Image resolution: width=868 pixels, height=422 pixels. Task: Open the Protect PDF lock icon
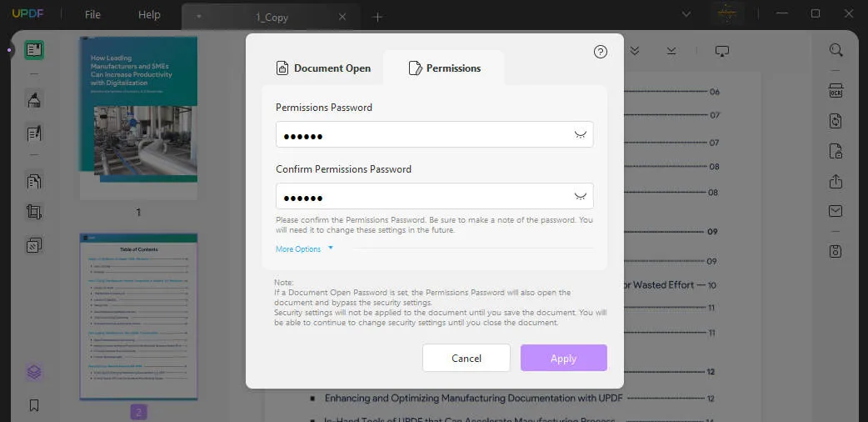coord(836,151)
